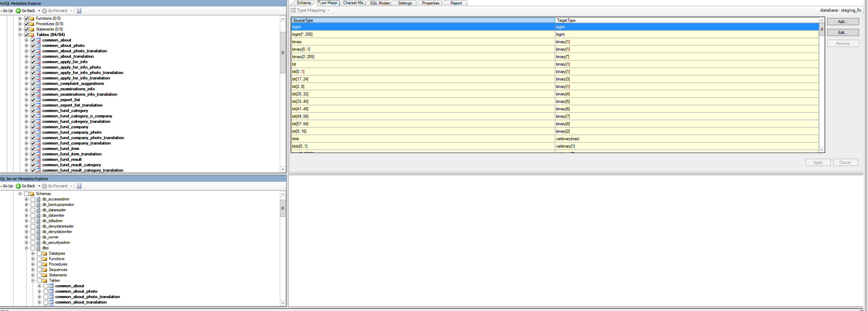Uncheck the Functions (0/0) checkbox
Screen dimensions: 868x311
tap(26, 19)
